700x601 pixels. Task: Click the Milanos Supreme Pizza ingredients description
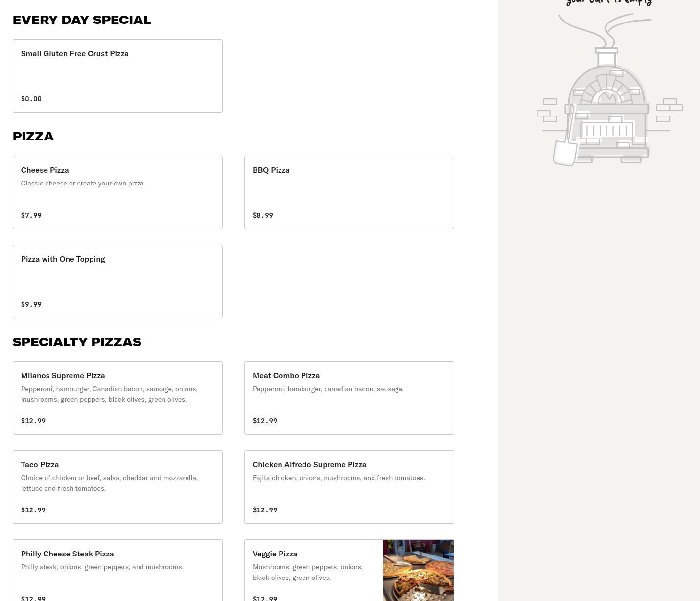point(109,394)
